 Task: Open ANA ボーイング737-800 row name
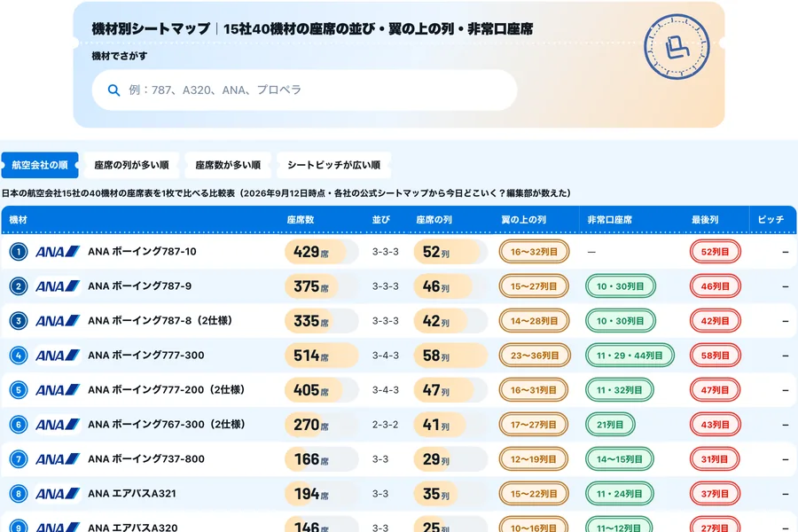pos(146,459)
